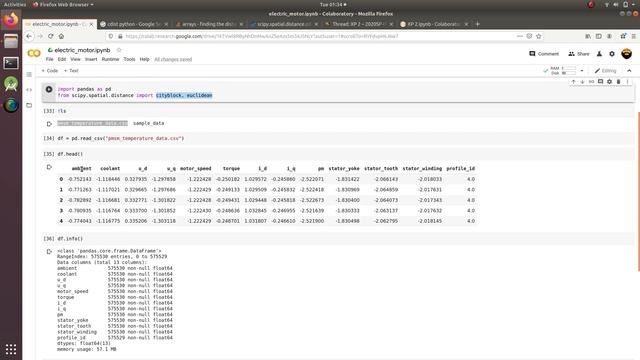640x360 pixels.
Task: Show Applications grid in the dock
Action: [x=11, y=349]
